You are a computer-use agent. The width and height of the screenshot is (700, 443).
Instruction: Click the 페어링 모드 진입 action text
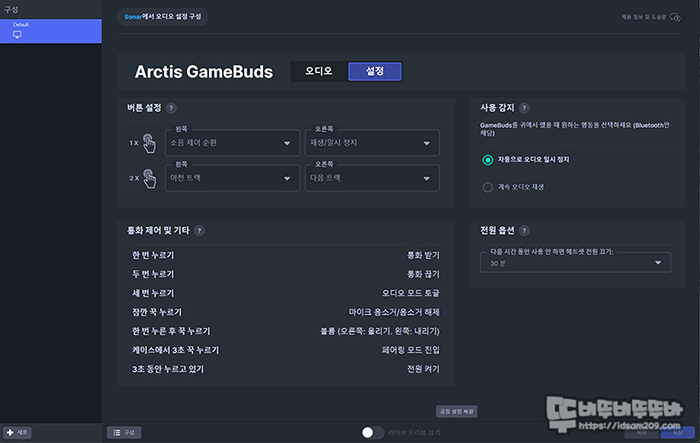(x=411, y=350)
